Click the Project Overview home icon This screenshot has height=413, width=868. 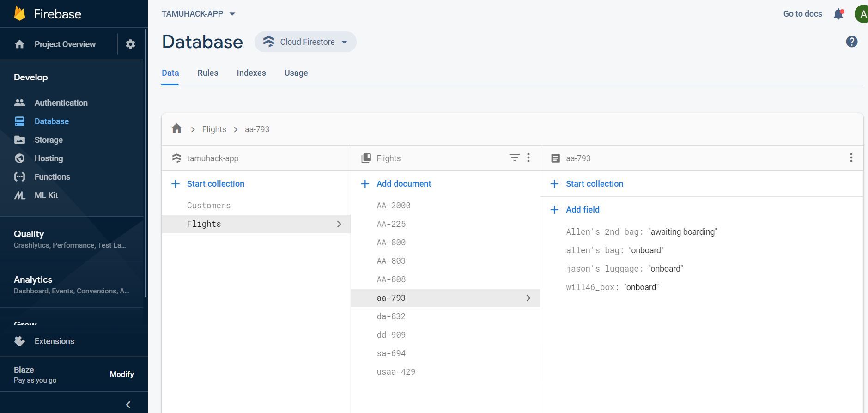pos(19,44)
